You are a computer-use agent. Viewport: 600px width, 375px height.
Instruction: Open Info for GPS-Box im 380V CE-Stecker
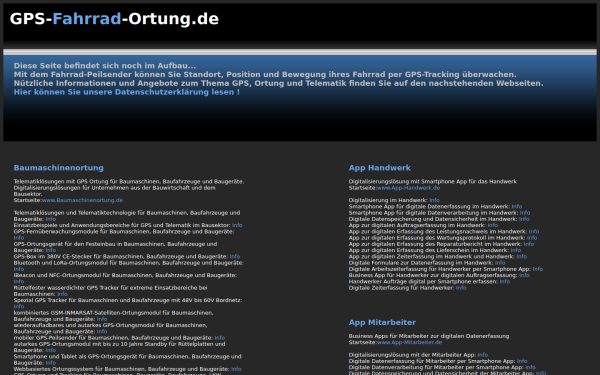235,257
